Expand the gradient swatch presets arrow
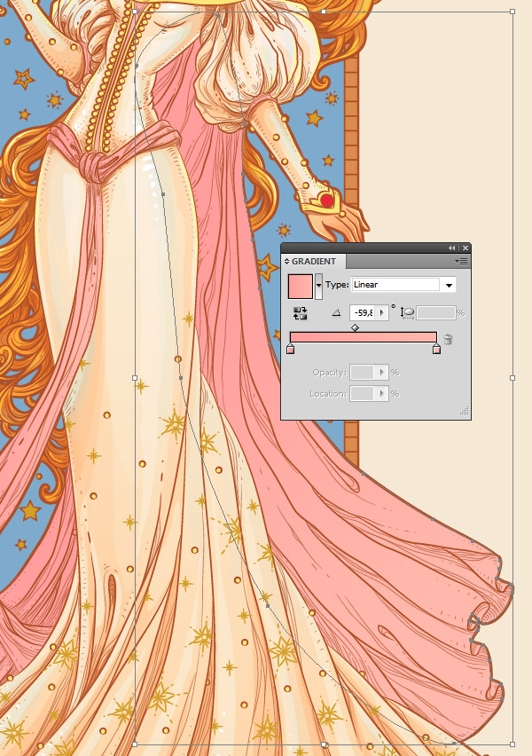The width and height of the screenshot is (532, 756). [x=319, y=287]
